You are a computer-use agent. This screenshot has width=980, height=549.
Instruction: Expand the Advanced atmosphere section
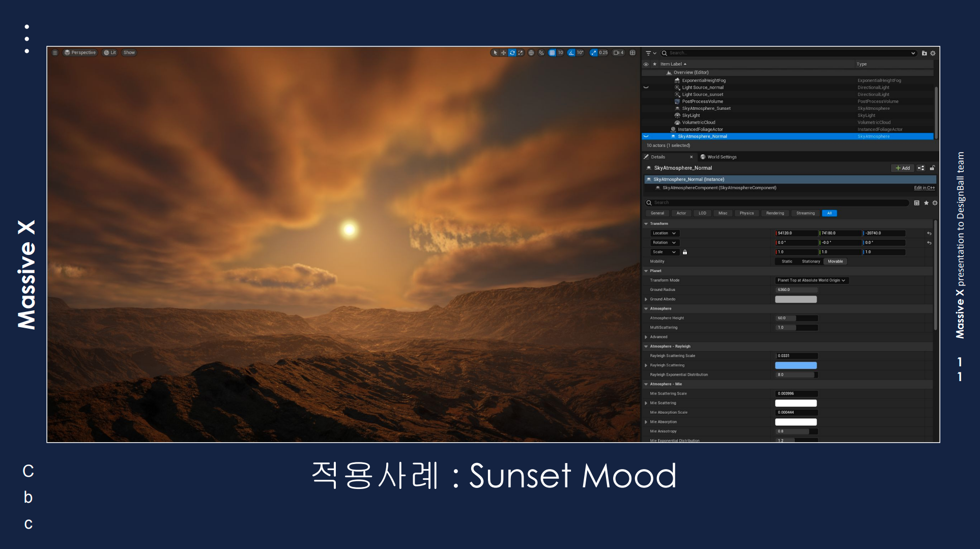[x=646, y=337]
